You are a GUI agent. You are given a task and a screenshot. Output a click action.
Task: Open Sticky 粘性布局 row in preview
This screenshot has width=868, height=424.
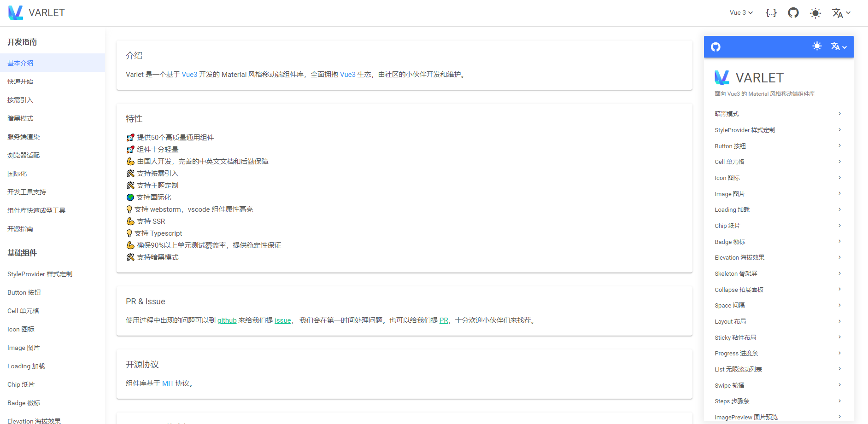pyautogui.click(x=779, y=337)
